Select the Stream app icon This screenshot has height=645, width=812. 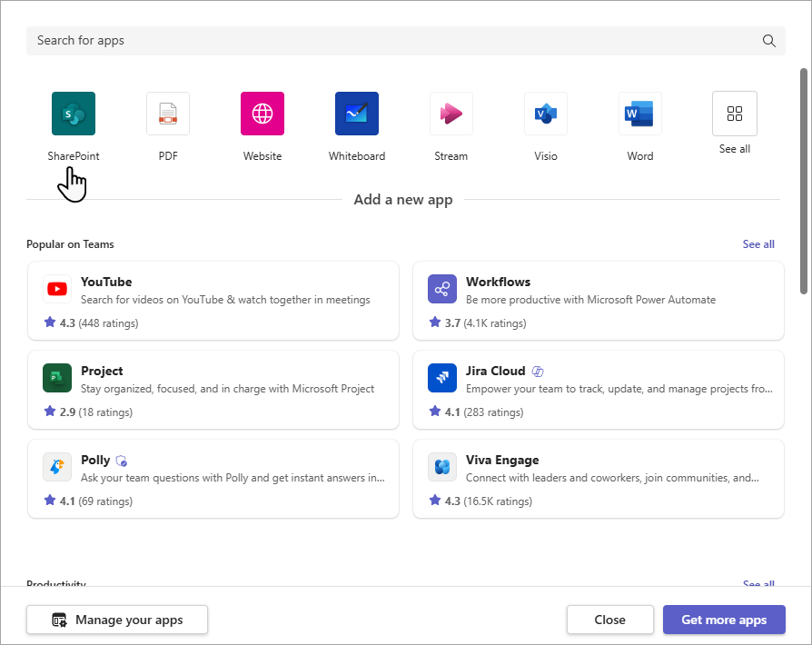pos(451,114)
